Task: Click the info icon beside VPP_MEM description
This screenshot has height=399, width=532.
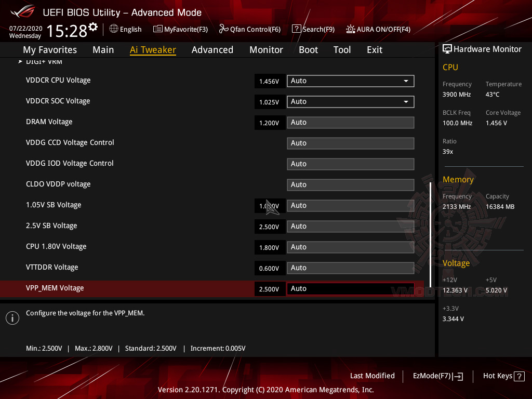Action: pyautogui.click(x=12, y=317)
